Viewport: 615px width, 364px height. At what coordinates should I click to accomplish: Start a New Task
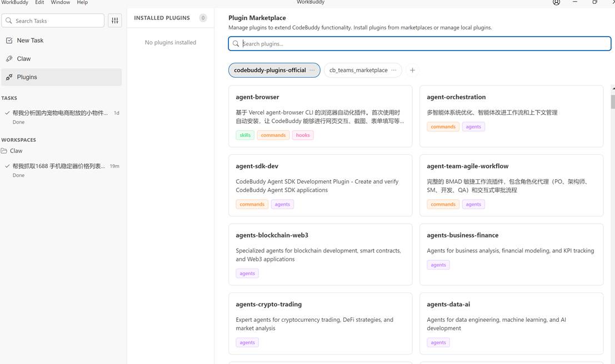point(62,41)
